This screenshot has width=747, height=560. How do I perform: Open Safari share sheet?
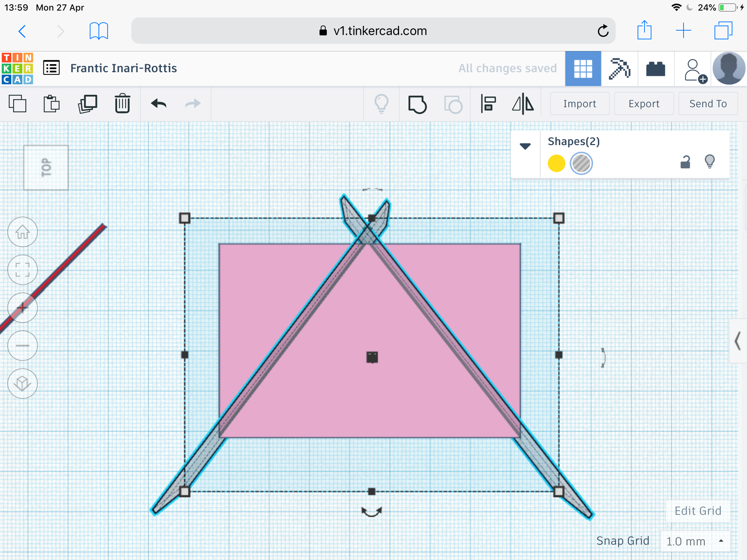click(645, 30)
